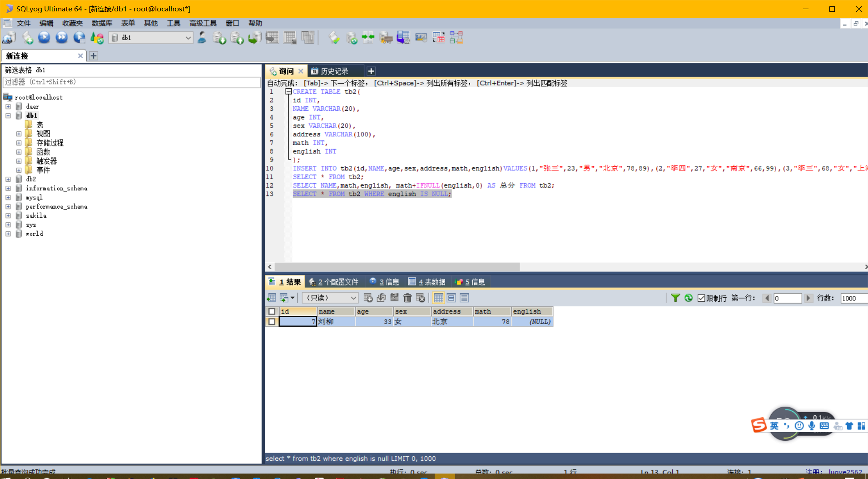Image resolution: width=868 pixels, height=479 pixels.
Task: Click the green refresh icon in results toolbar
Action: [x=689, y=298]
